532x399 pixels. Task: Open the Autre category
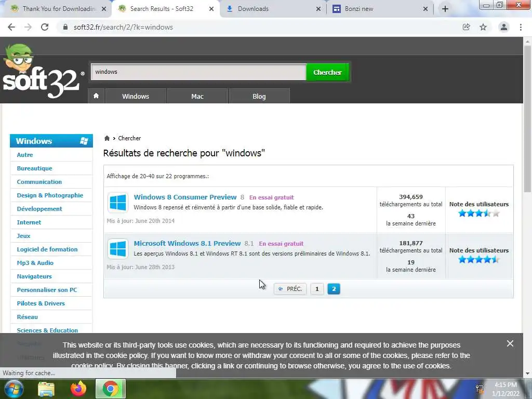pyautogui.click(x=25, y=155)
